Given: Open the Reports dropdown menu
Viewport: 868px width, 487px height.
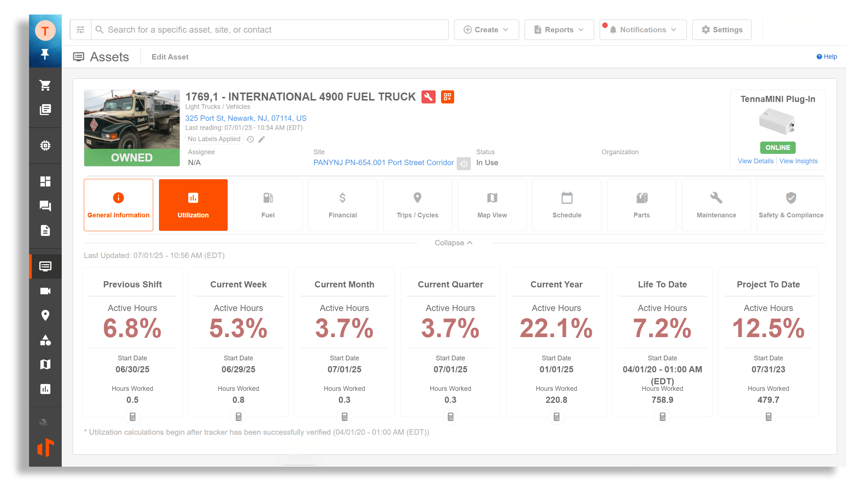Looking at the screenshot, I should pos(559,30).
